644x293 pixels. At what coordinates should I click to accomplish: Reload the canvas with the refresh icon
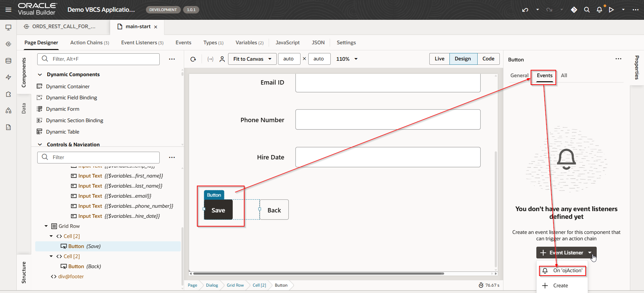click(x=193, y=59)
